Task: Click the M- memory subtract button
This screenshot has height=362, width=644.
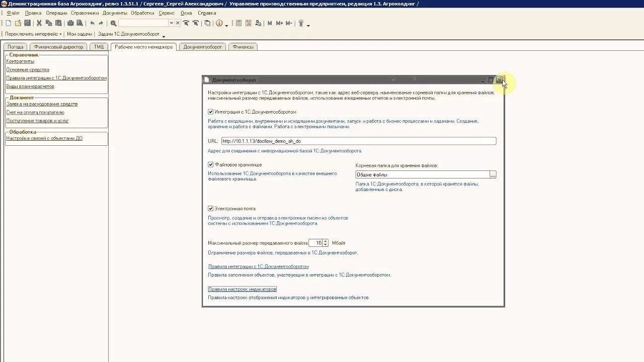Action: pyautogui.click(x=289, y=23)
